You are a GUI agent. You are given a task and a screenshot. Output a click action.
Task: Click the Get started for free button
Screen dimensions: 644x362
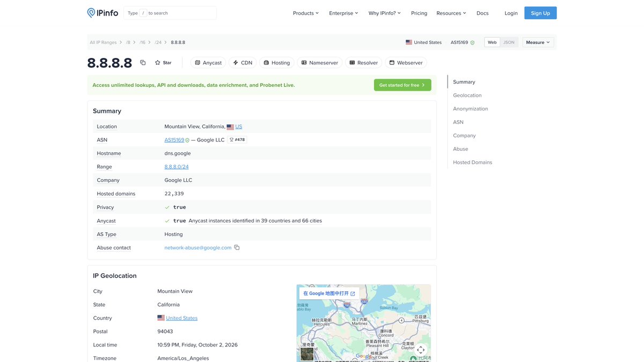tap(402, 85)
